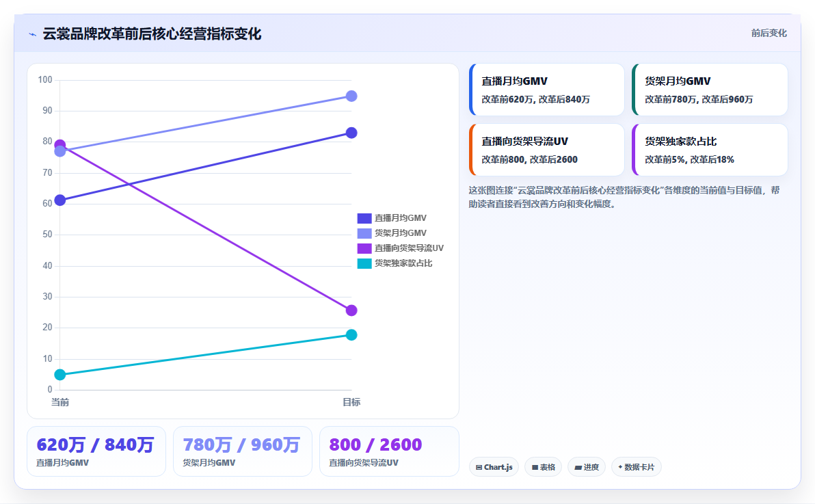Image resolution: width=815 pixels, height=504 pixels.
Task: Click the 货架独家款占比 cyan legend swatch
Action: coord(364,264)
